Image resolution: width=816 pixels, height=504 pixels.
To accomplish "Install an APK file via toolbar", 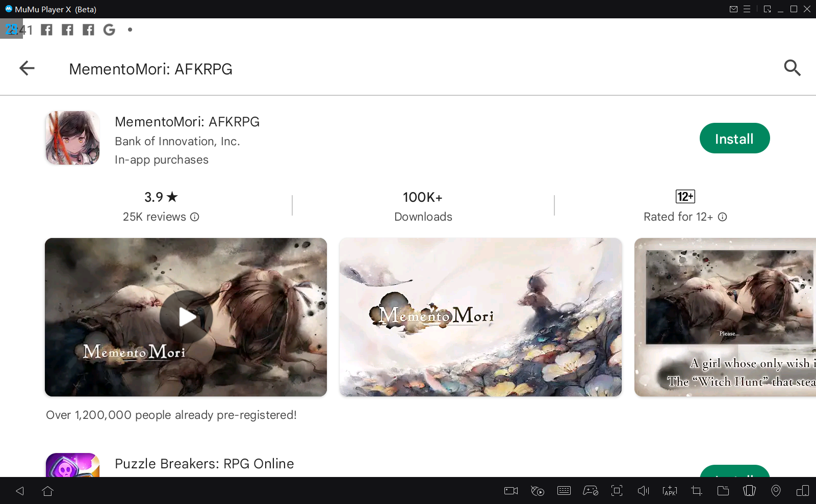I will (x=670, y=491).
